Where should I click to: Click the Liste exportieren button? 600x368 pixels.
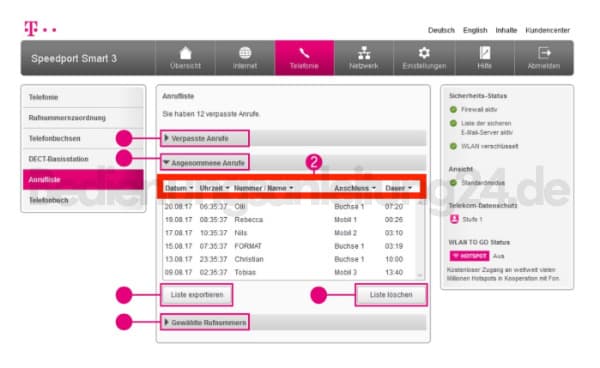pyautogui.click(x=197, y=295)
